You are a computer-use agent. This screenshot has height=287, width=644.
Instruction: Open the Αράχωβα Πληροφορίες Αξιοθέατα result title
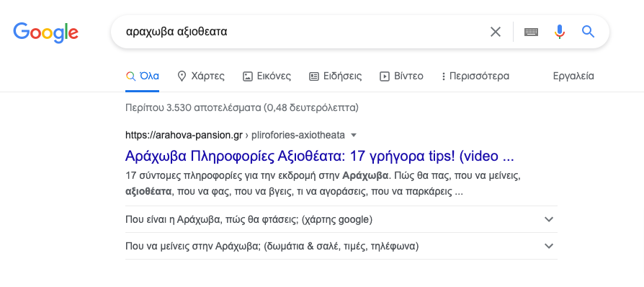(320, 156)
